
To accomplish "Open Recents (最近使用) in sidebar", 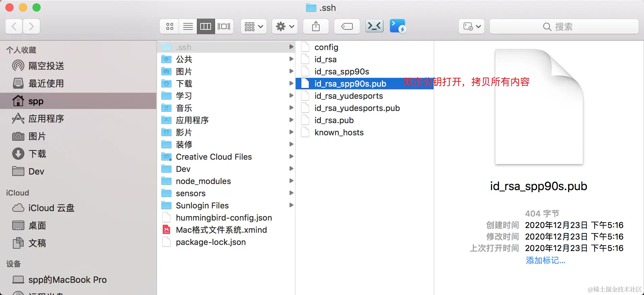I will [78, 83].
